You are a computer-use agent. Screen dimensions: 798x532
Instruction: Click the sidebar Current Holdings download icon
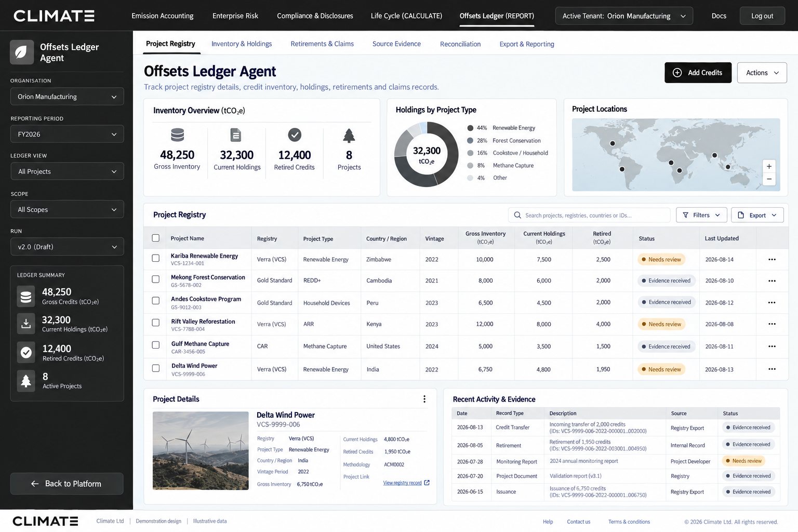click(x=26, y=323)
